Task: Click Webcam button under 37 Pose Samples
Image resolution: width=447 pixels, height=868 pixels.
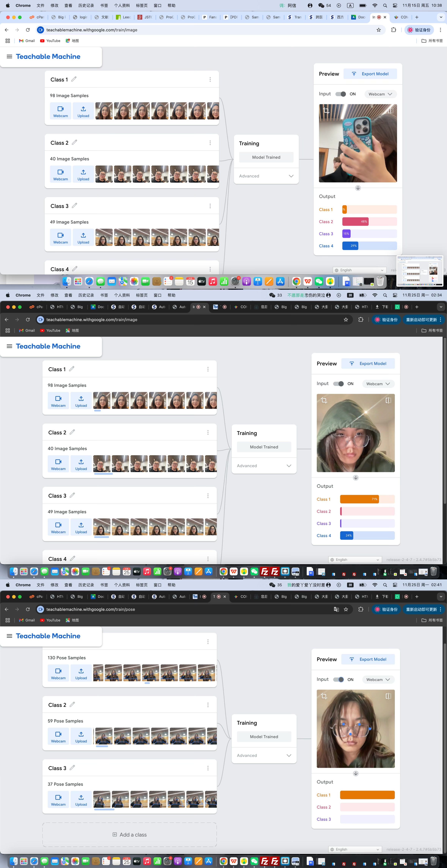Action: click(58, 799)
